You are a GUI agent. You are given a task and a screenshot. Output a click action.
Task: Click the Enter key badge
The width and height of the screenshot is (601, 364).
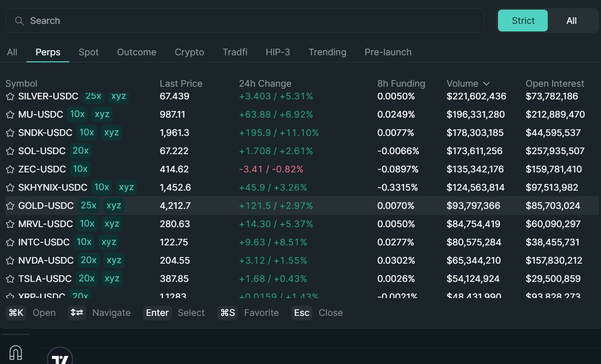coord(157,313)
